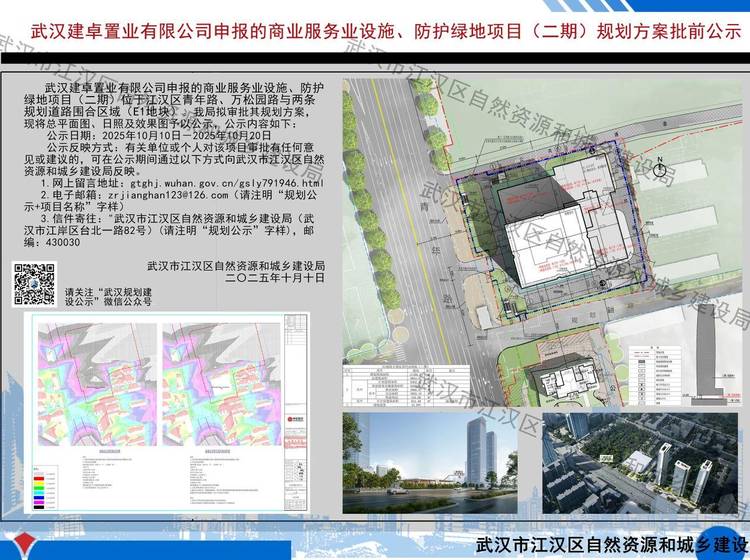Click the poster title heading text
750x560 pixels.
[x=374, y=32]
